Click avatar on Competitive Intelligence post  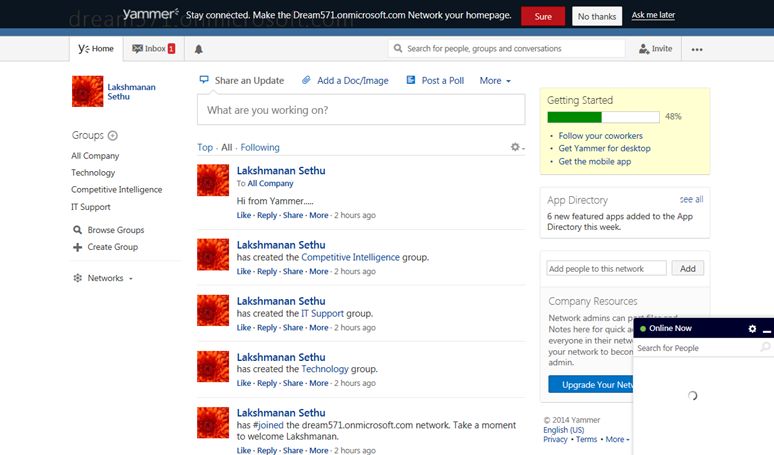pos(213,255)
